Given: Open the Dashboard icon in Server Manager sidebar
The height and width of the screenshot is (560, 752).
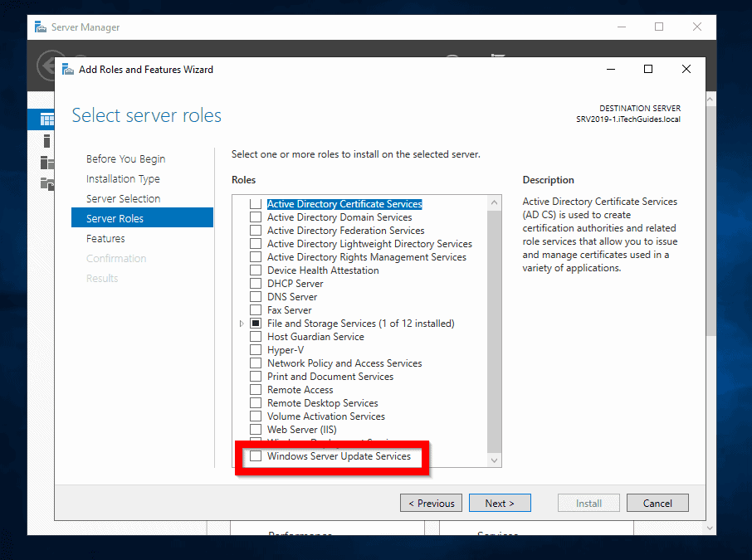Looking at the screenshot, I should click(x=46, y=119).
